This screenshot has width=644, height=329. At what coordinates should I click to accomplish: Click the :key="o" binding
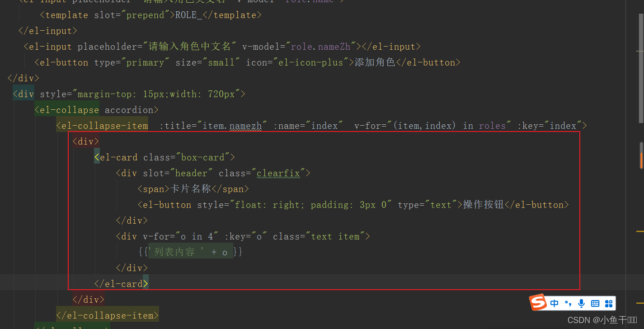[x=246, y=236]
